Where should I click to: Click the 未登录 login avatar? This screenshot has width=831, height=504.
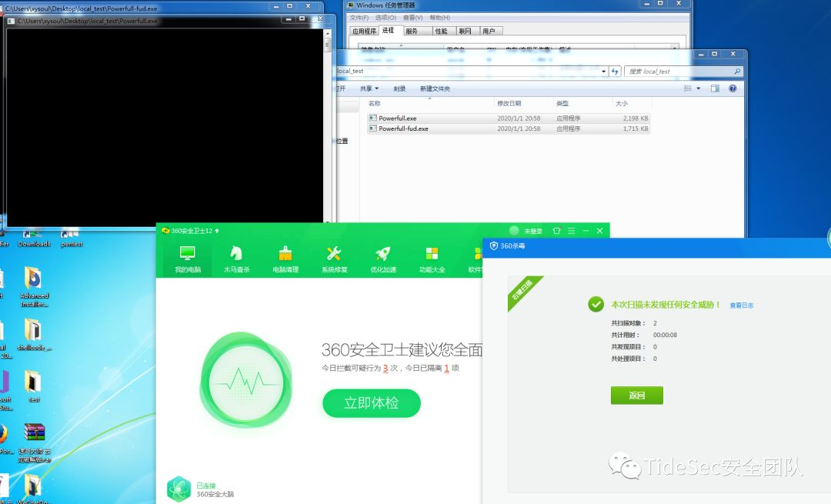tap(513, 231)
